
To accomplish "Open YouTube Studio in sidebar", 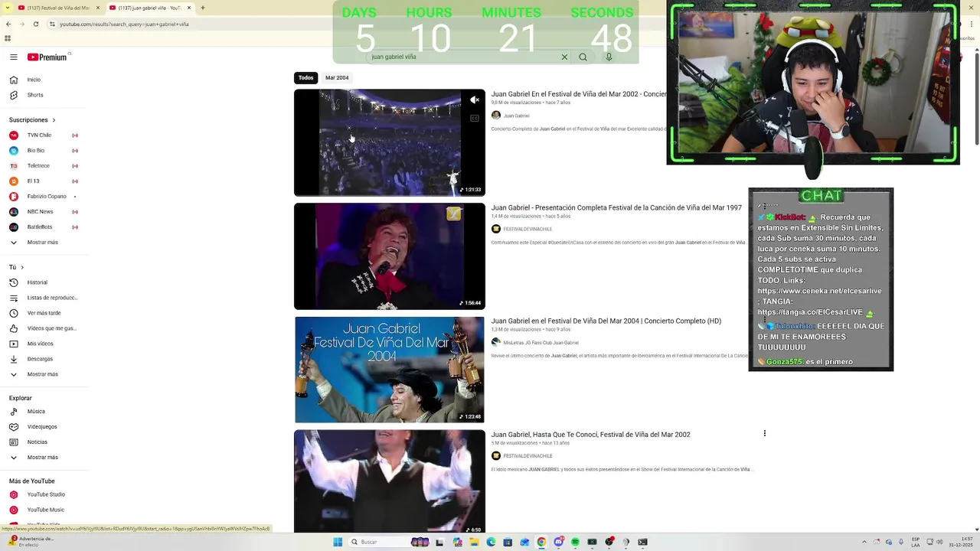I will click(x=46, y=494).
